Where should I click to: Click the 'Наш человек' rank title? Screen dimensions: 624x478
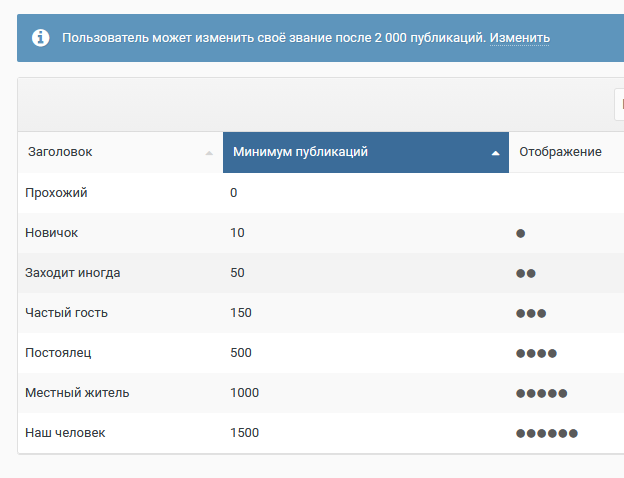[65, 432]
